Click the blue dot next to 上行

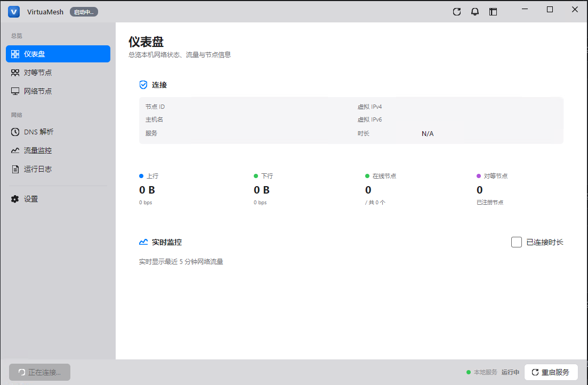[x=141, y=176]
